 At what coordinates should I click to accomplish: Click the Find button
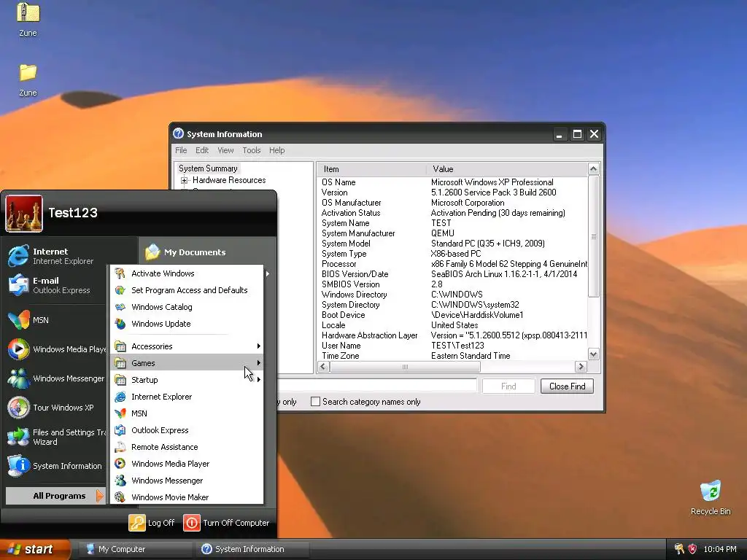(x=508, y=386)
